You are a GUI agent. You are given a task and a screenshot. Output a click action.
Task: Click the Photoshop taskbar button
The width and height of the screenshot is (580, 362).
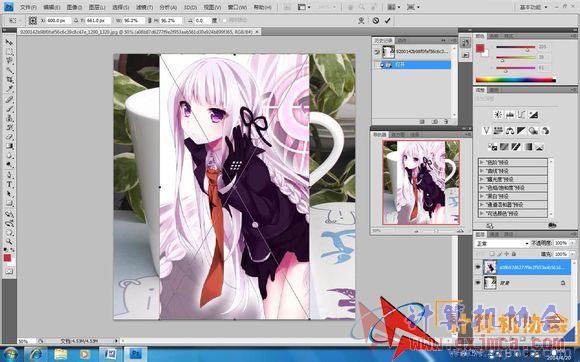click(135, 354)
